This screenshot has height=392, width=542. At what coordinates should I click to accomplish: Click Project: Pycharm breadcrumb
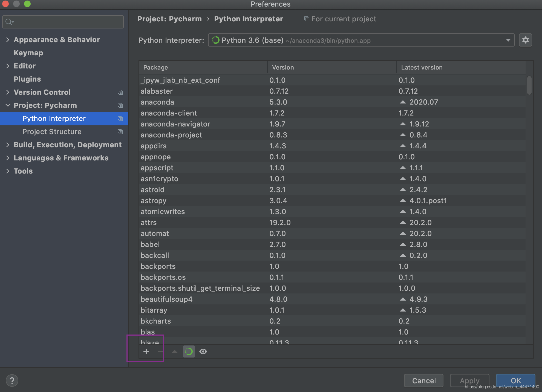169,19
